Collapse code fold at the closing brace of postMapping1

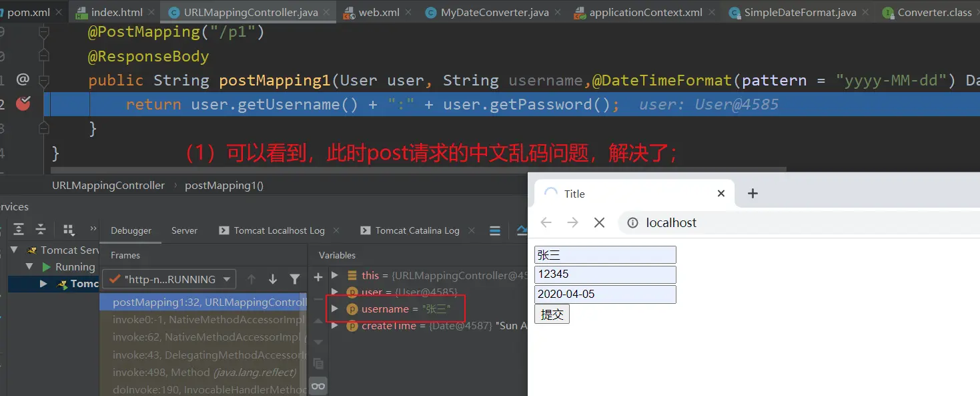44,128
